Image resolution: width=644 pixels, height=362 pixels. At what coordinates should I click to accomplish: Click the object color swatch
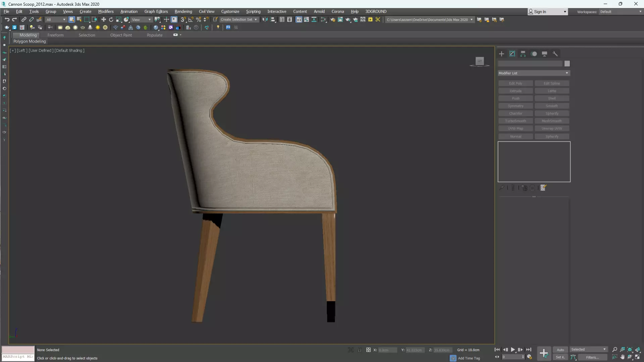pyautogui.click(x=567, y=64)
